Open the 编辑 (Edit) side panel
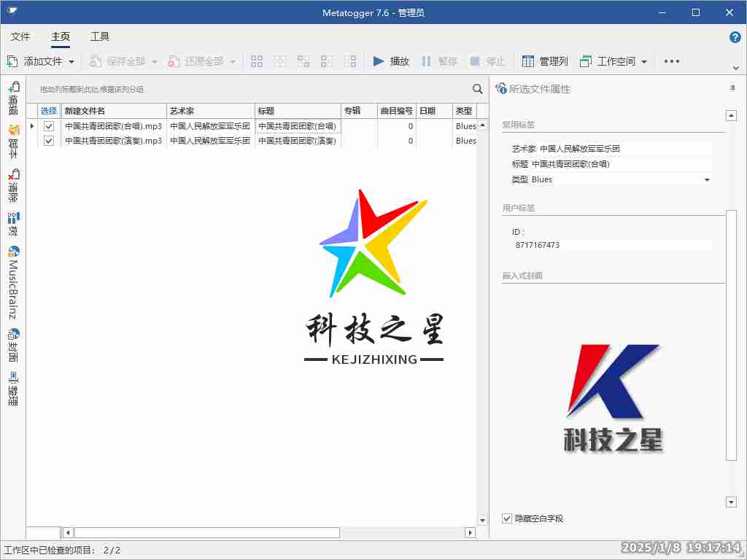747x560 pixels. (x=13, y=98)
